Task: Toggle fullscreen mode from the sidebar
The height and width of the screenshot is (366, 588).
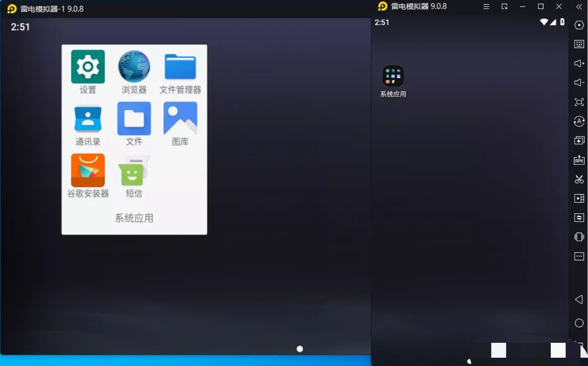Action: pyautogui.click(x=579, y=102)
